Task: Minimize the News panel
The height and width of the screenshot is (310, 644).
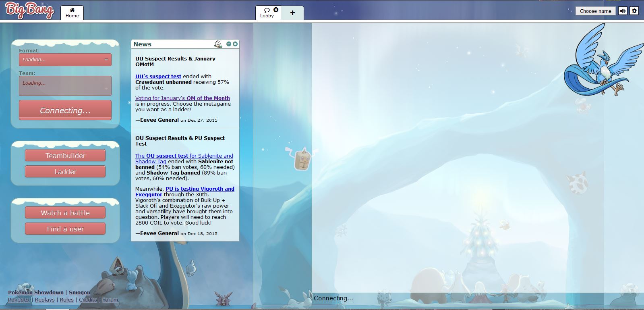Action: pos(229,44)
